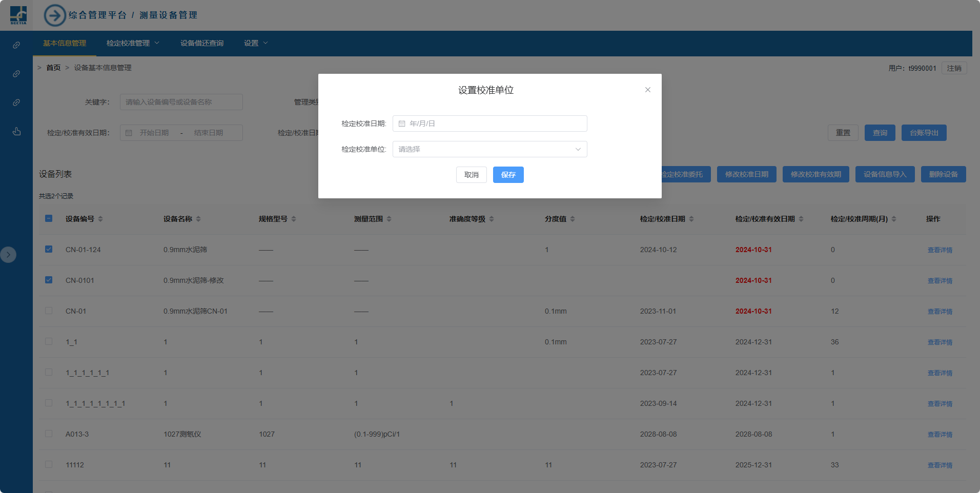Viewport: 980px width, 493px height.
Task: Uncheck the checkbox for device CN-0101
Action: (49, 280)
